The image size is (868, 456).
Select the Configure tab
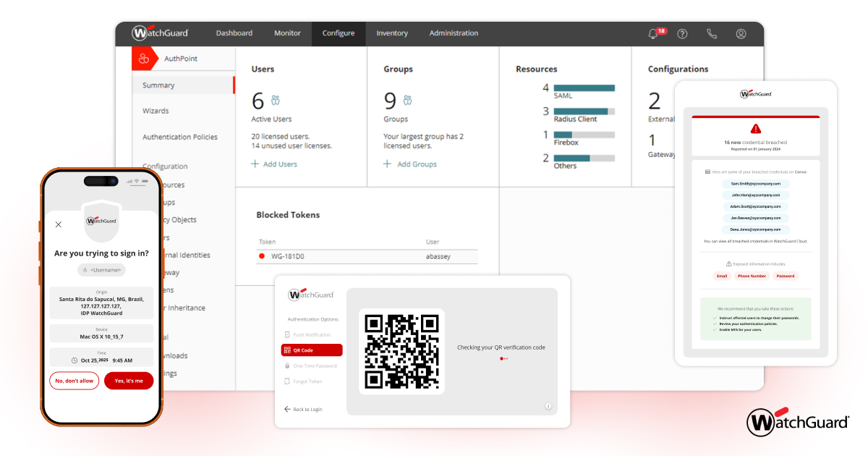339,33
